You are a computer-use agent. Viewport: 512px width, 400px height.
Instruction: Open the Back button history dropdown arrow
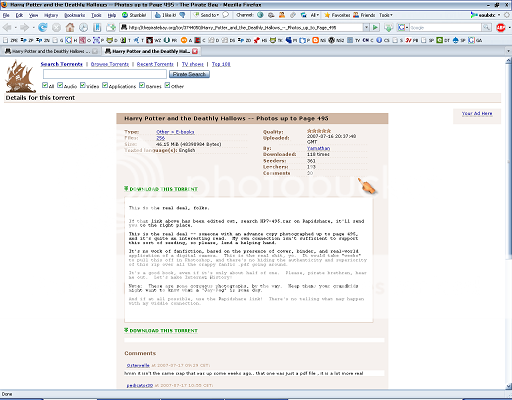click(x=15, y=27)
